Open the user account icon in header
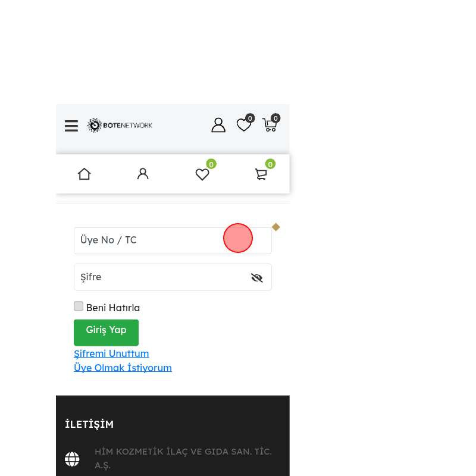Screen dimensions: 476x476 218,125
